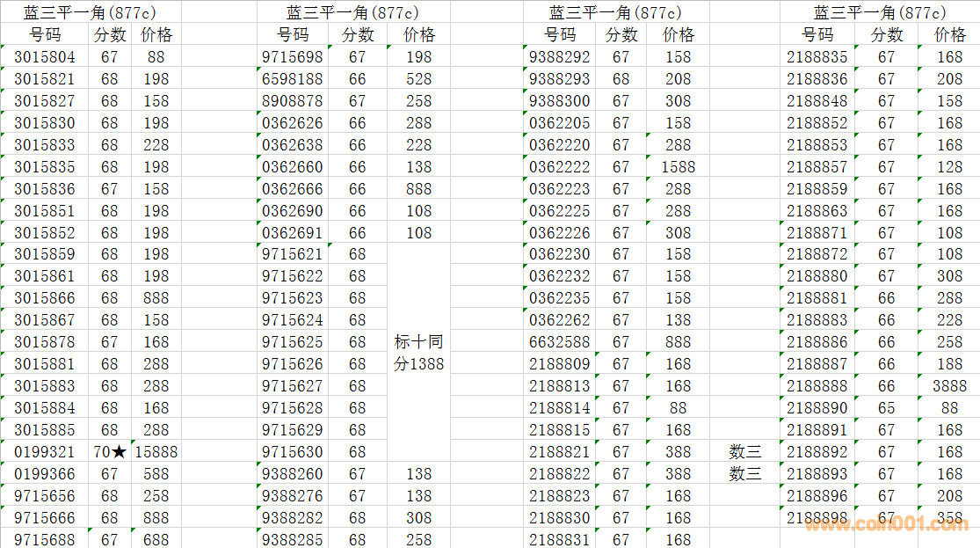
Task: Click the 3888 price cell
Action: pyautogui.click(x=949, y=386)
